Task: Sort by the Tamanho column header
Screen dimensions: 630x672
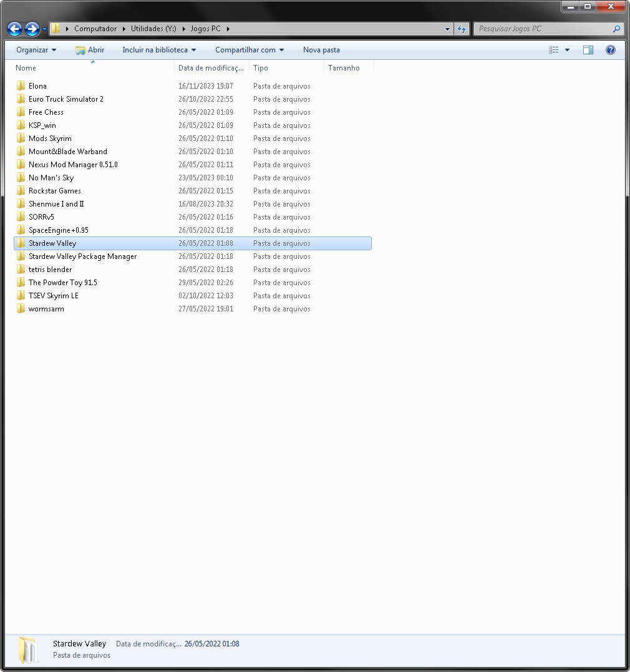Action: [x=349, y=68]
